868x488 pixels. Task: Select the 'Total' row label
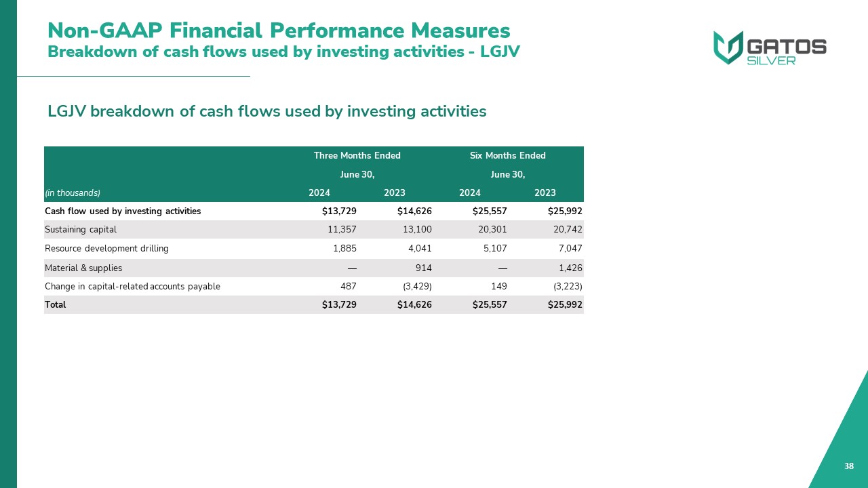tap(56, 305)
